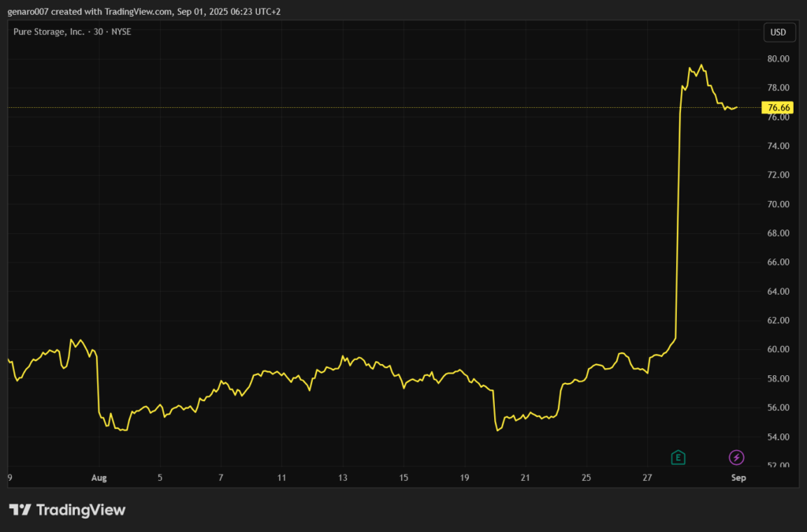The height and width of the screenshot is (532, 807).
Task: Click the 70.00 price axis label
Action: click(779, 204)
